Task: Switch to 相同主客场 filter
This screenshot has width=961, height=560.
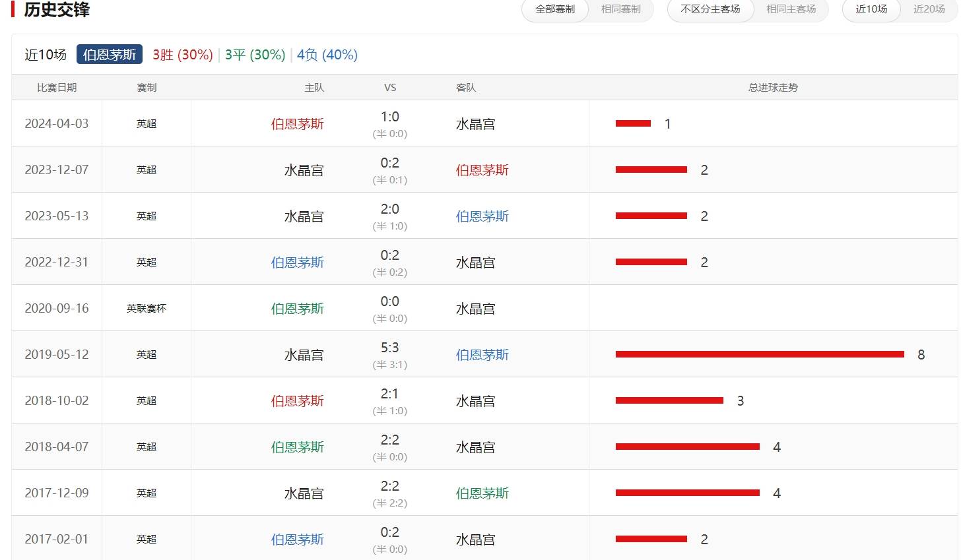Action: pos(791,9)
